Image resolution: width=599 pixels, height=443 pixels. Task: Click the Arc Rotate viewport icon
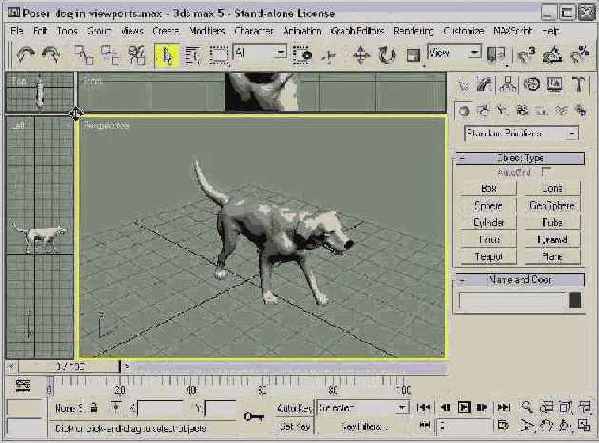[565, 425]
